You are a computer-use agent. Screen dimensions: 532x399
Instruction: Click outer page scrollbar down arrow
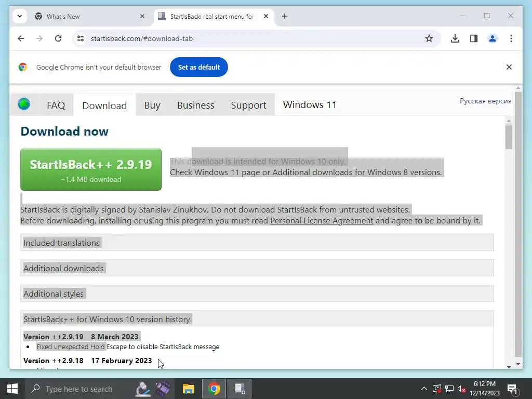coord(518,364)
